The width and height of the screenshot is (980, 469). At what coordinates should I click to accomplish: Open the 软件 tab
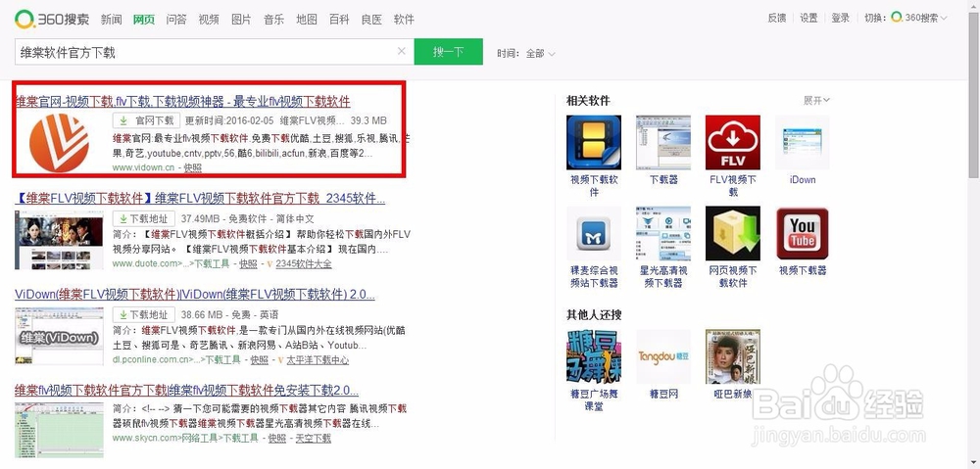click(404, 20)
